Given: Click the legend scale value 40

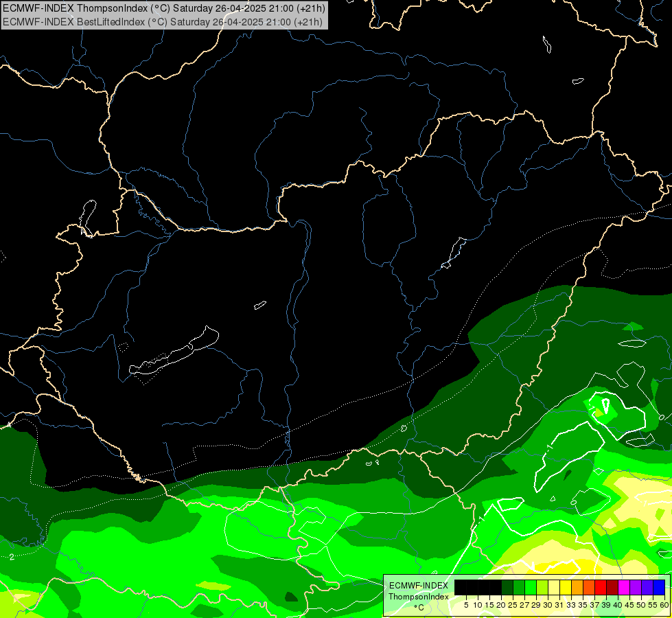Looking at the screenshot, I should click(618, 605).
